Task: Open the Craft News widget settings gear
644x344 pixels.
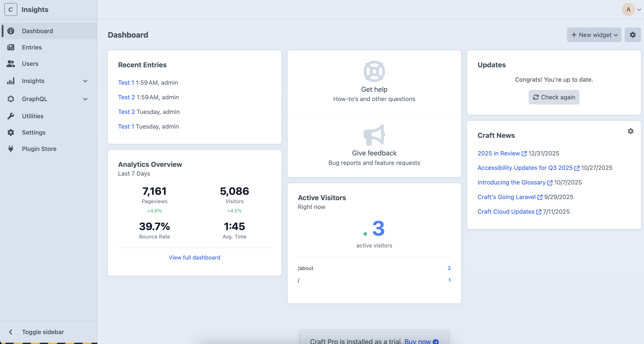Action: [631, 131]
